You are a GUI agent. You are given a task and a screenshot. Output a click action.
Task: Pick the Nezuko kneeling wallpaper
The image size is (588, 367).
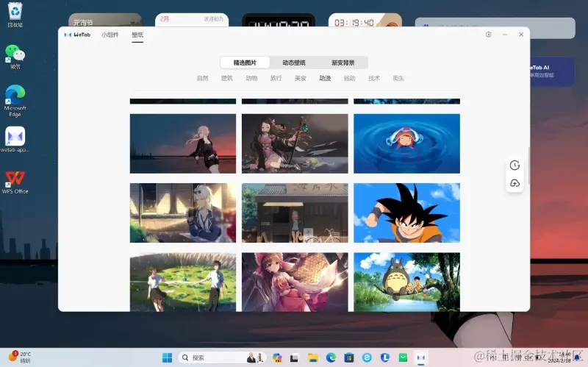(x=295, y=143)
